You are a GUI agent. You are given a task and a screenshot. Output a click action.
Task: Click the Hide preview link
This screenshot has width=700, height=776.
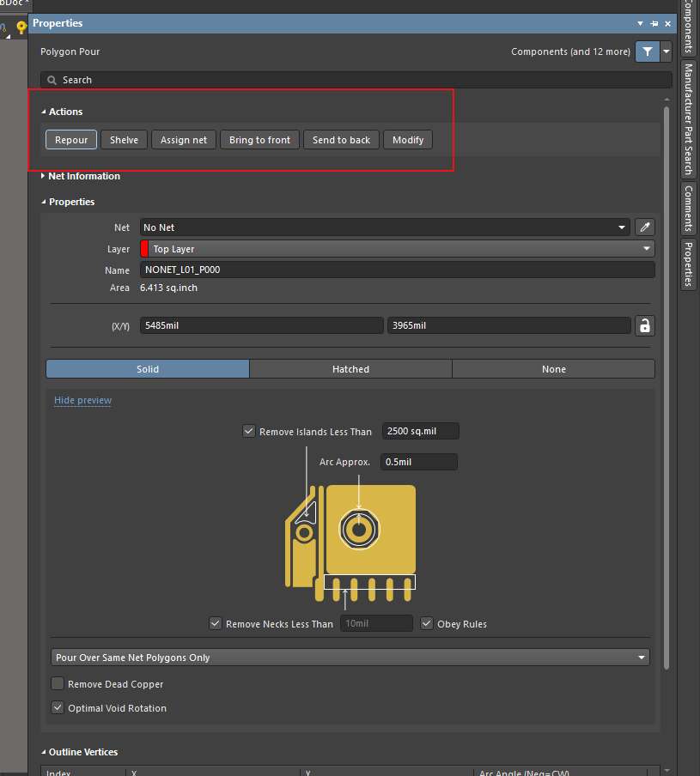click(82, 400)
